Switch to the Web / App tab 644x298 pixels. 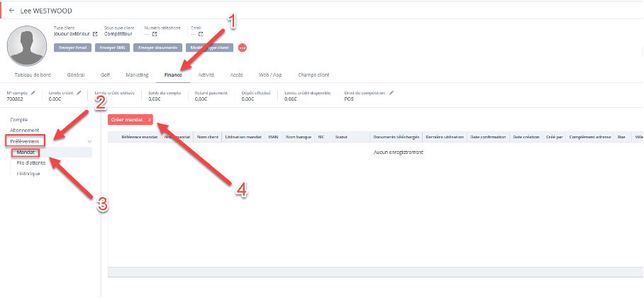click(270, 74)
